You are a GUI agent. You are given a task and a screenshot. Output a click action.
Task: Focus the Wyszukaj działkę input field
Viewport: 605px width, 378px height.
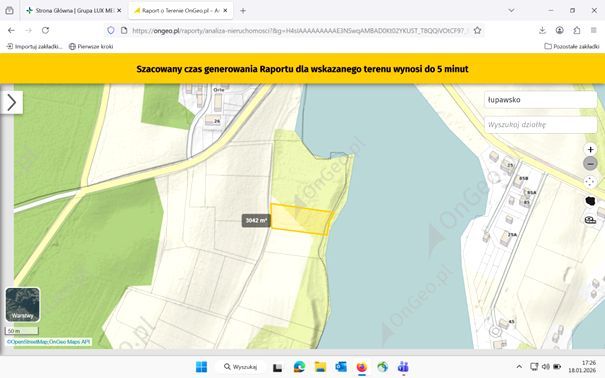coord(541,125)
